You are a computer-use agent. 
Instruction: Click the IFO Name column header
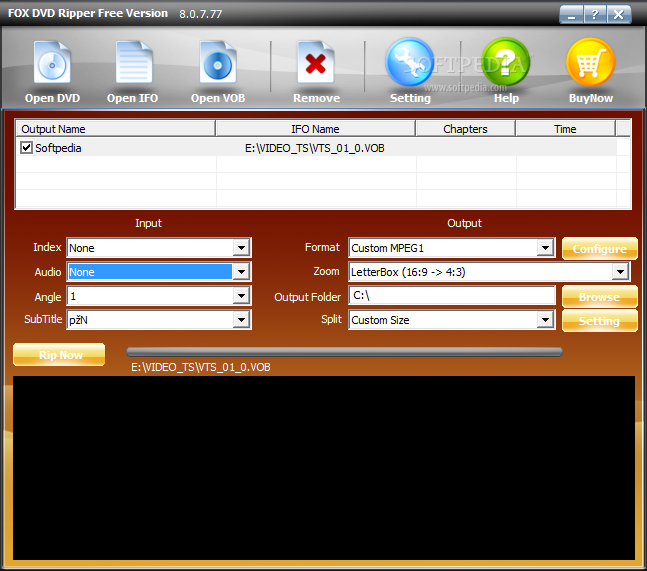coord(315,129)
